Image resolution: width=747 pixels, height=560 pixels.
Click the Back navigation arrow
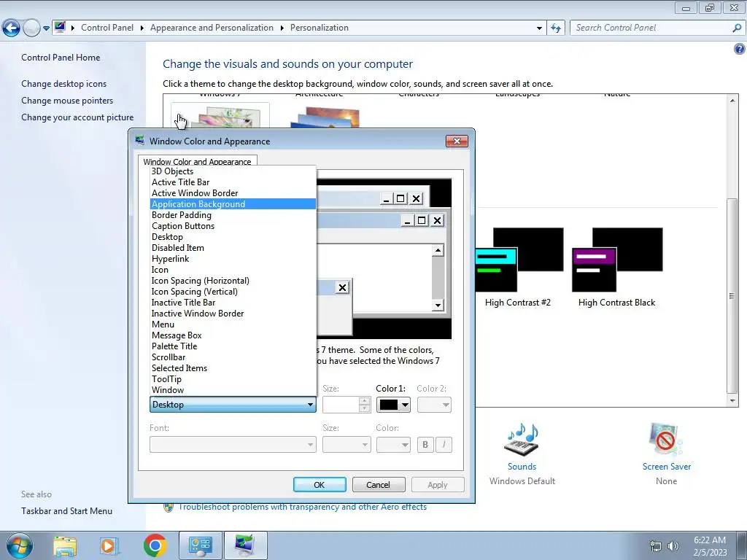click(12, 28)
